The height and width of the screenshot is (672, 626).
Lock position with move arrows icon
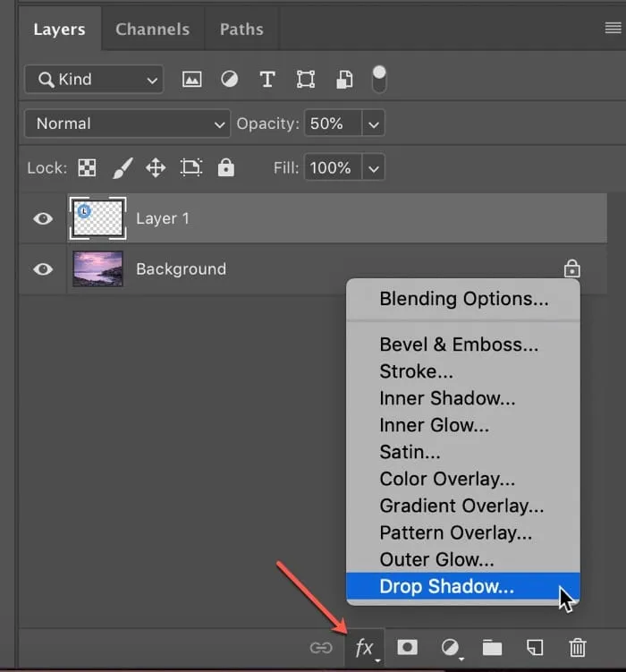tap(156, 167)
